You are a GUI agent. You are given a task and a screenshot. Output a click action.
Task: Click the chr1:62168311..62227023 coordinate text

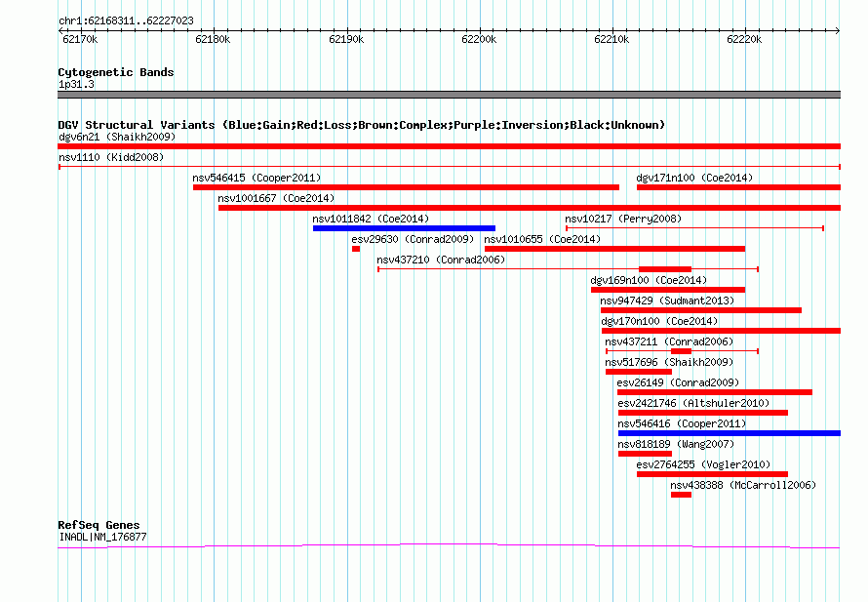[126, 21]
